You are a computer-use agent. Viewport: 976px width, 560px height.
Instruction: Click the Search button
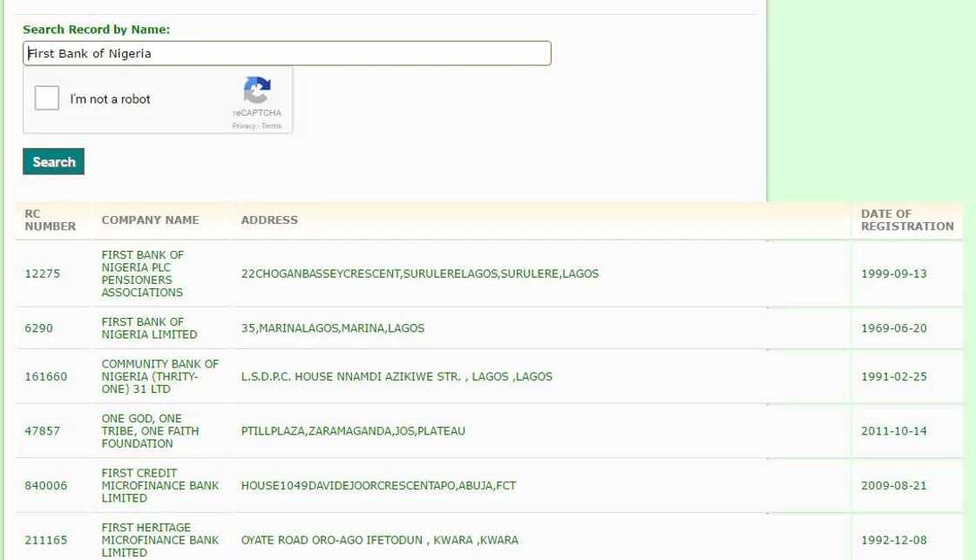53,161
